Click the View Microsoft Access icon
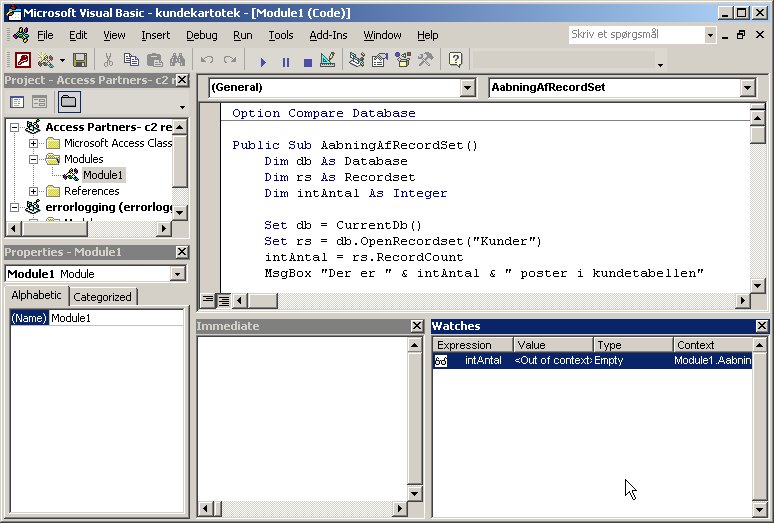 click(x=22, y=60)
